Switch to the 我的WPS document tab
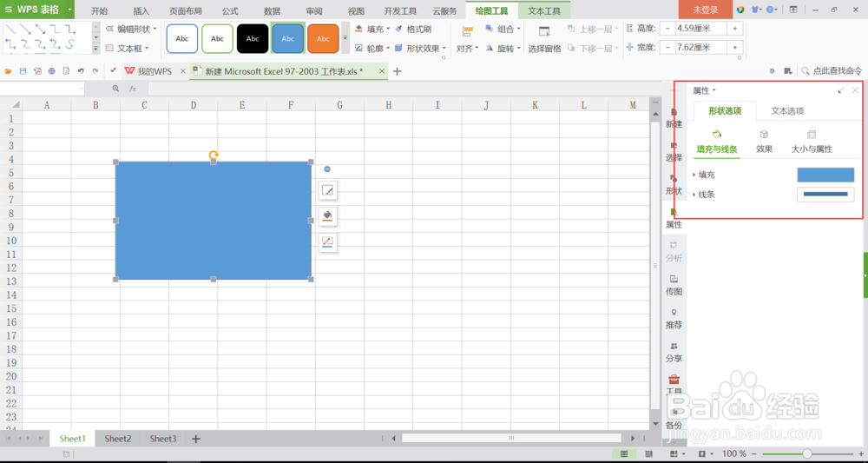The height and width of the screenshot is (463, 868). [x=148, y=71]
